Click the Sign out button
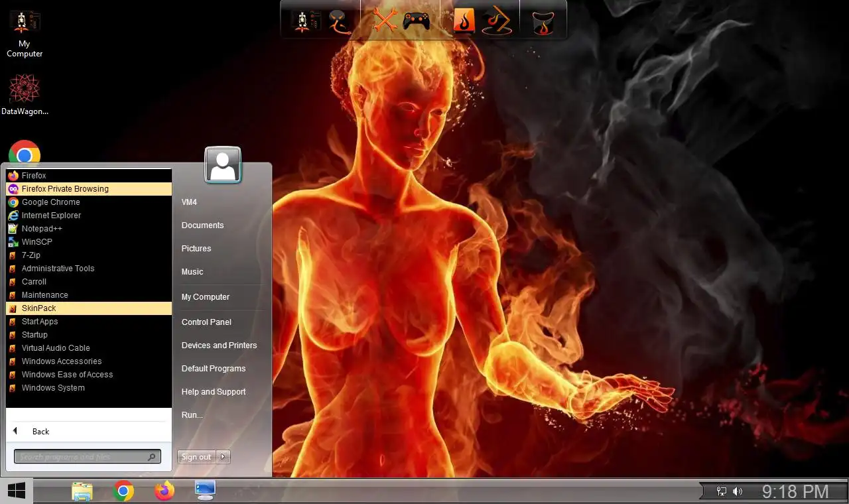The height and width of the screenshot is (504, 849). [197, 457]
